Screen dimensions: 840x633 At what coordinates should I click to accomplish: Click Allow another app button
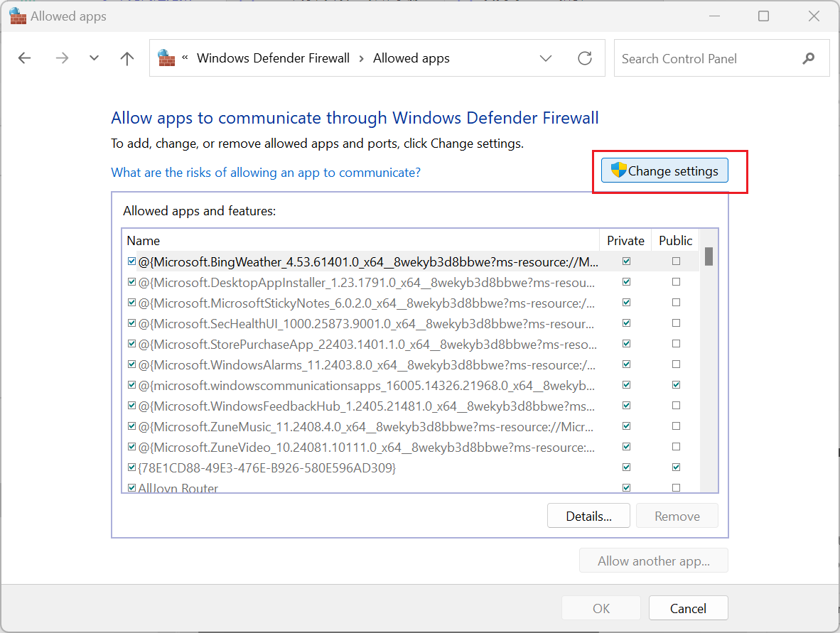point(654,561)
